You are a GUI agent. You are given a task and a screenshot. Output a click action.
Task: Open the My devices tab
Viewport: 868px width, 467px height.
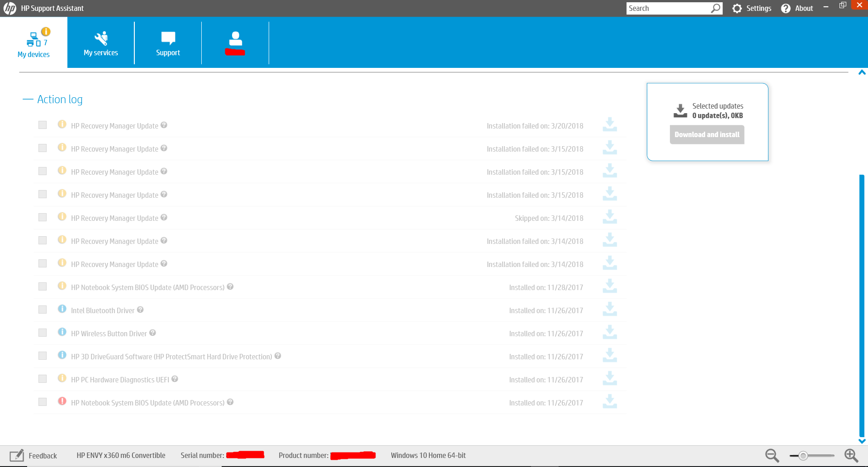click(33, 43)
